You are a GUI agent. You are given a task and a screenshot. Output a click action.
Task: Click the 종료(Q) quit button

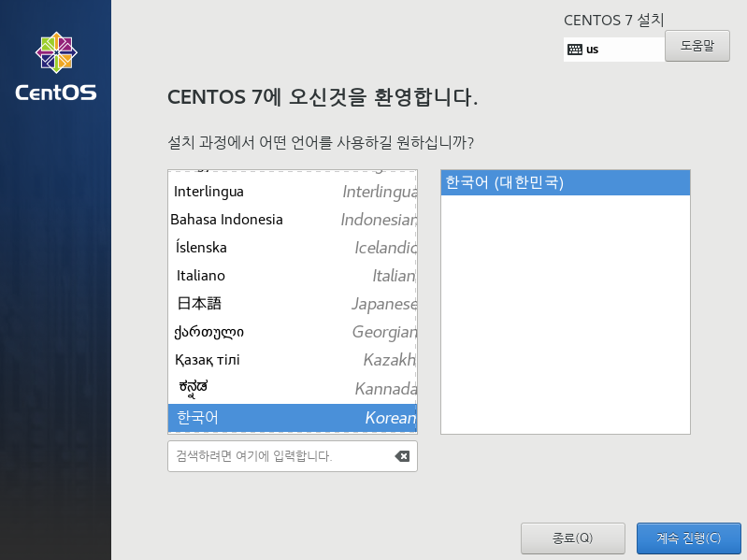[572, 538]
